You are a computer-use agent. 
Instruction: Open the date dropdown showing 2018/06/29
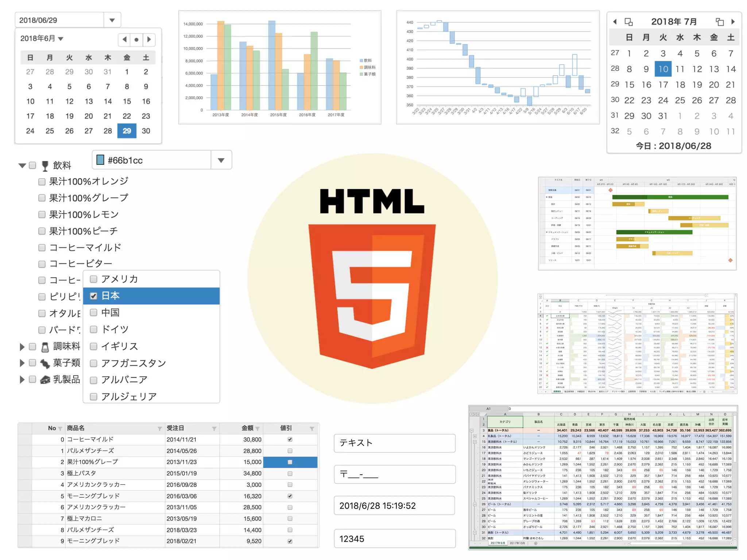point(112,20)
